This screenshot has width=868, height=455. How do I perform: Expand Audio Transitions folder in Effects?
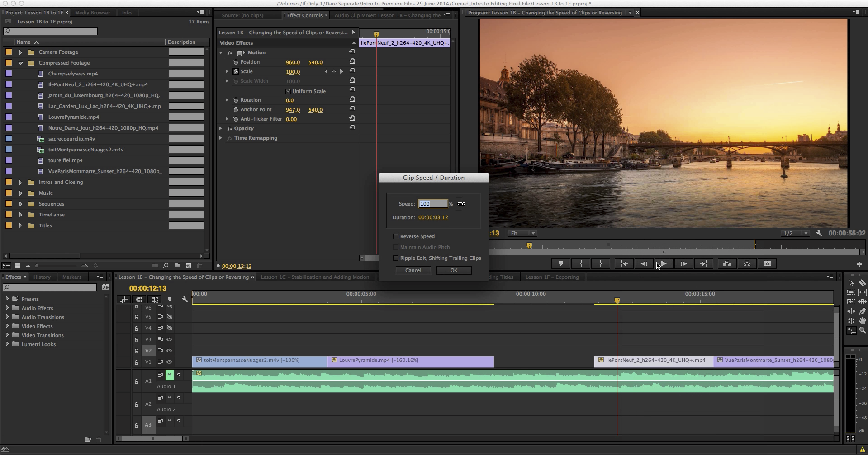(x=7, y=317)
